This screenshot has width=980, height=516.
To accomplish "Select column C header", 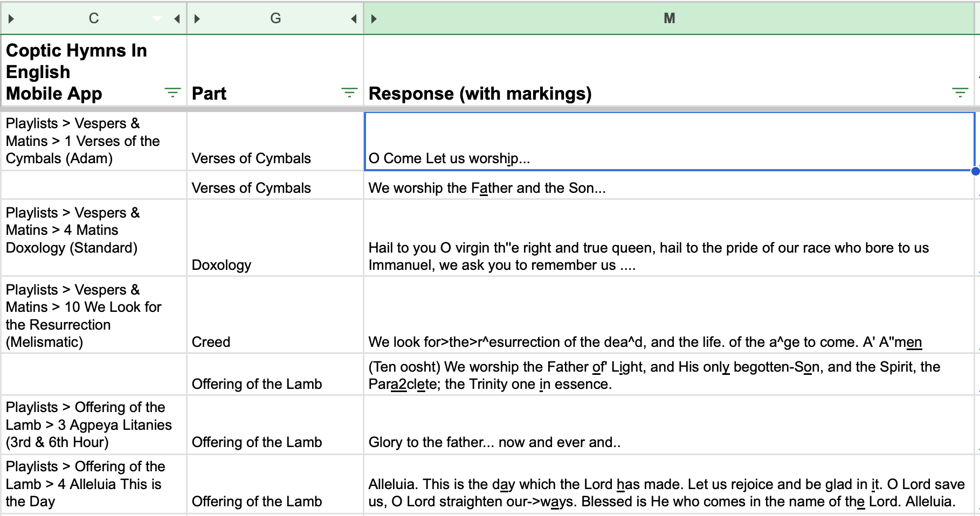I will (x=94, y=18).
